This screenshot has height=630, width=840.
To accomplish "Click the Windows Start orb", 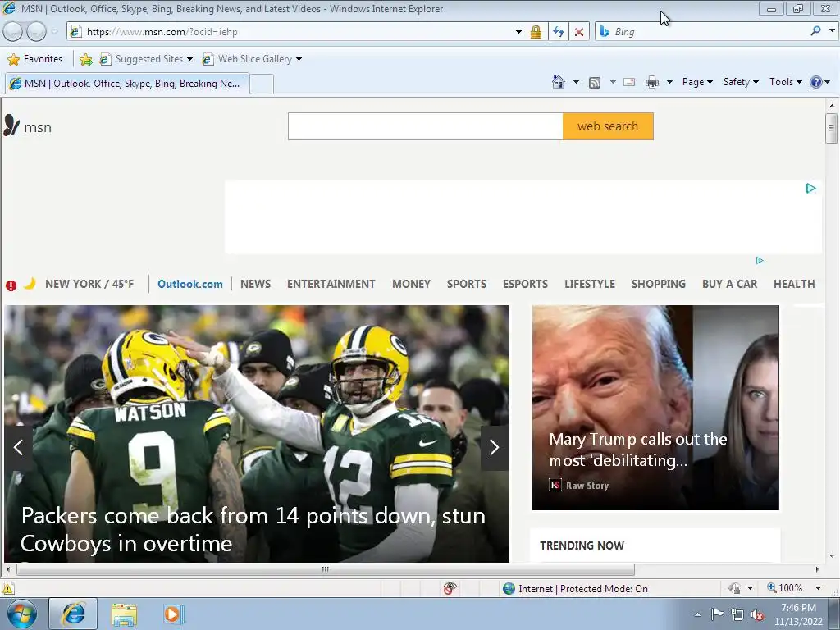I will point(22,614).
